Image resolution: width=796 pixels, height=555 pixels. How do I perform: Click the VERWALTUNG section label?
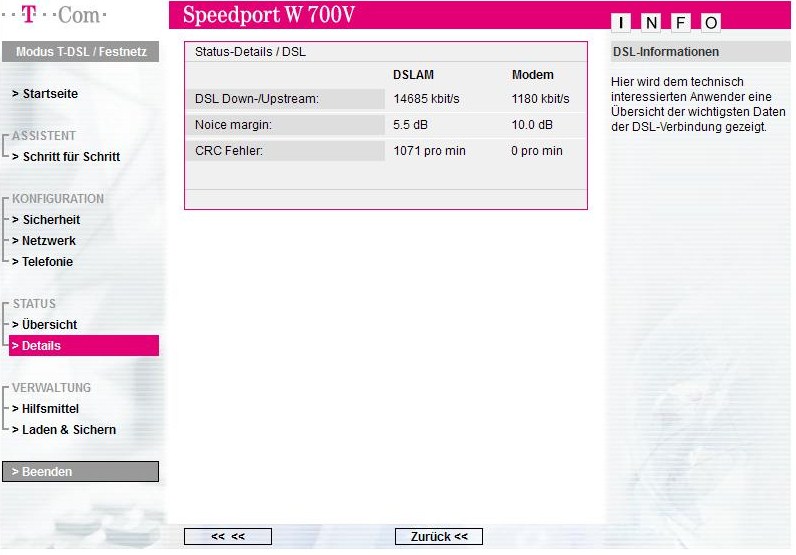tap(51, 388)
